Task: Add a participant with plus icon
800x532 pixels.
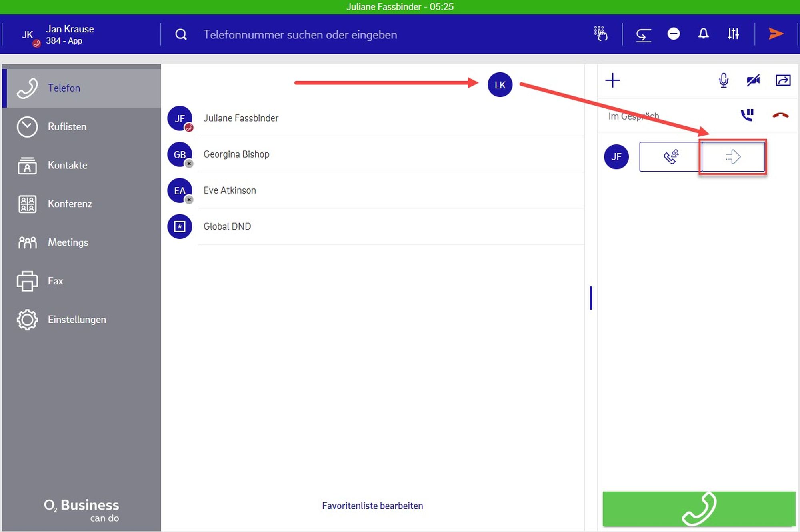Action: 612,80
